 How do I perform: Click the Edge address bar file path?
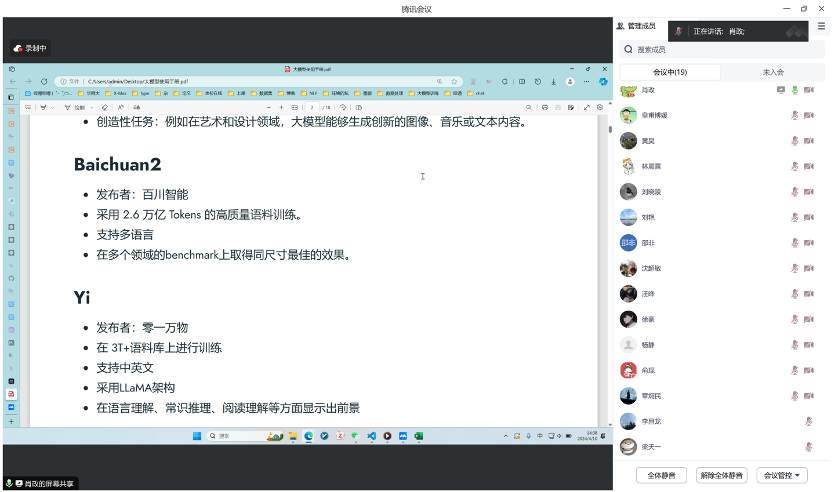click(138, 81)
